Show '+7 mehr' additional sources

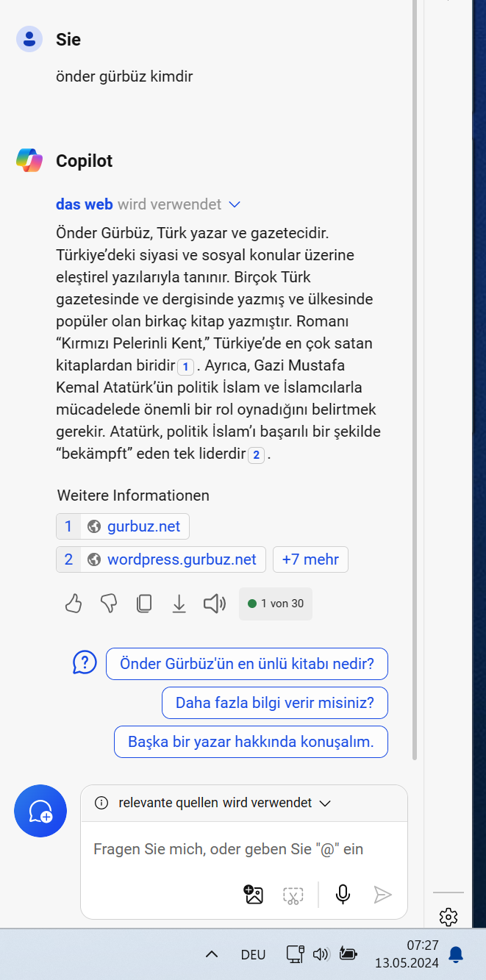[x=310, y=559]
